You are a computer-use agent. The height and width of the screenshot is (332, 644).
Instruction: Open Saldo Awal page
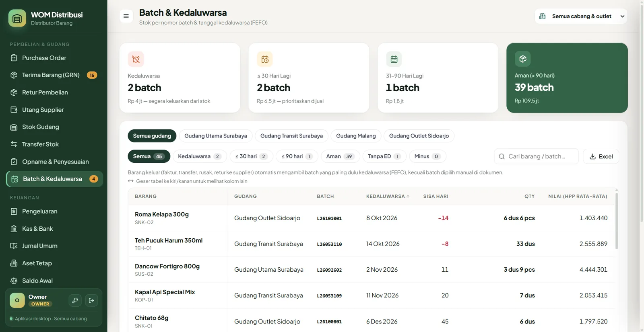[54, 281]
